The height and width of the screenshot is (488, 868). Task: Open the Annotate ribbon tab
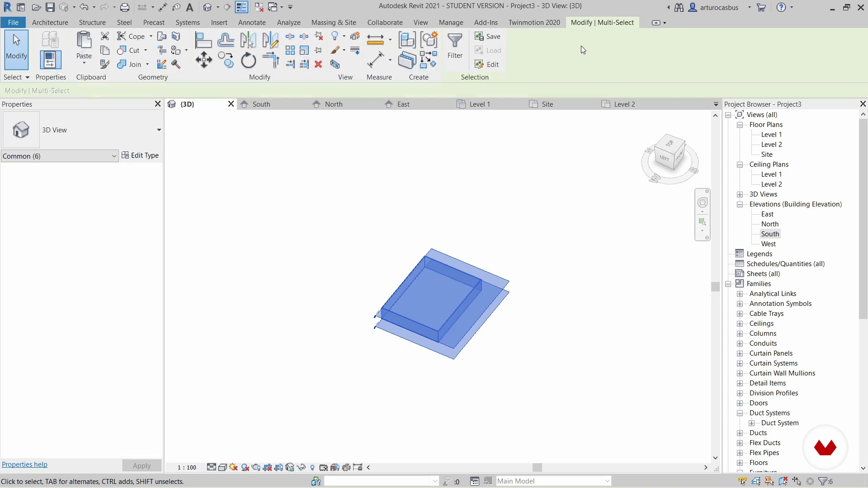(x=252, y=23)
